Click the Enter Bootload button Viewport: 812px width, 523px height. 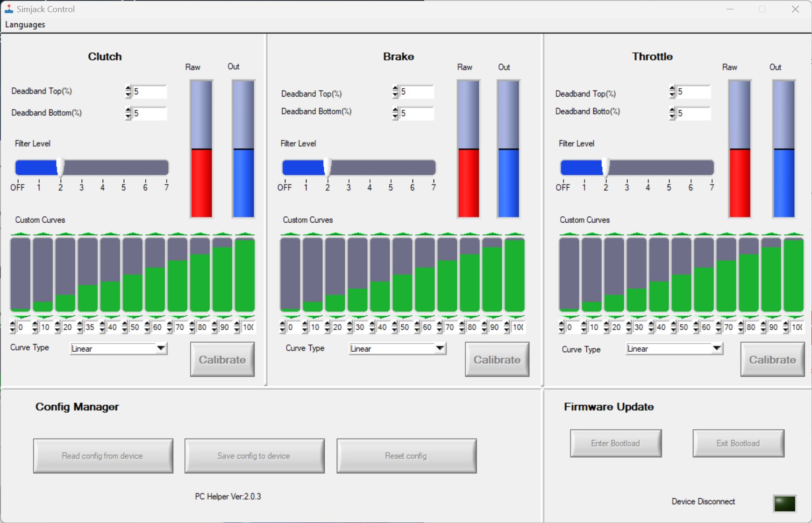[615, 443]
